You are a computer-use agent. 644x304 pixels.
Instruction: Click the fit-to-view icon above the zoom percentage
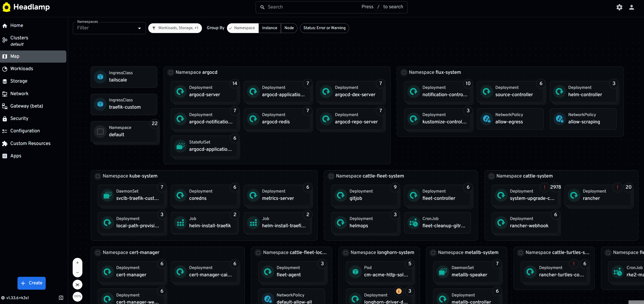(x=77, y=285)
